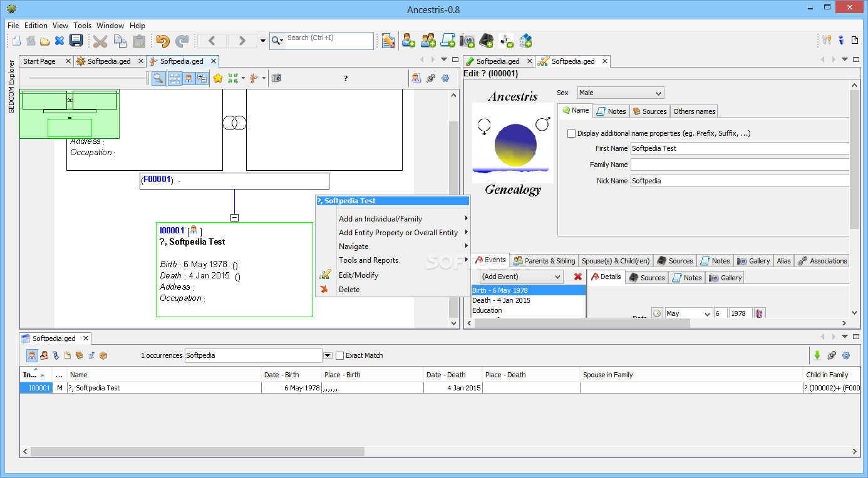Click the Search (Ctrl+I) box
Screen dimensions: 868x478
click(329, 41)
